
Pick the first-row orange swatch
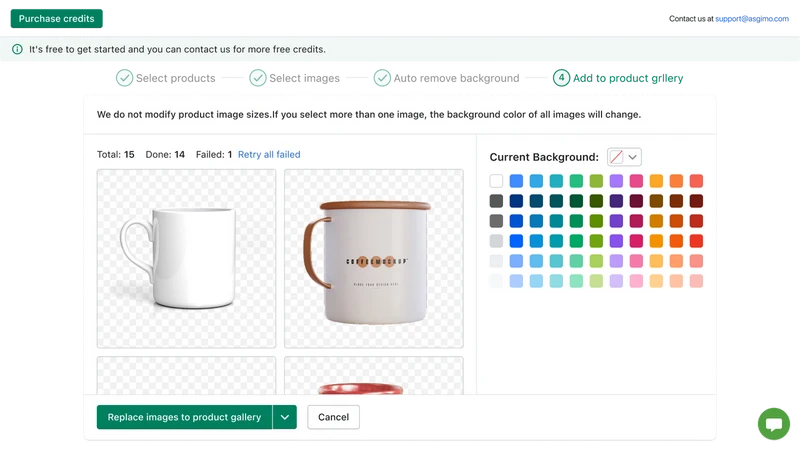pos(676,181)
